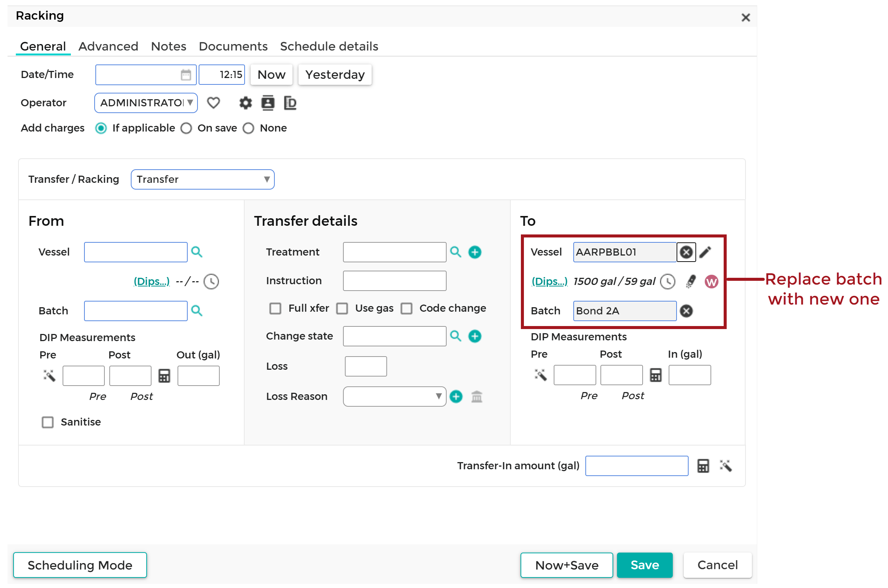
Task: Open the Schedule details tab
Action: pyautogui.click(x=329, y=46)
